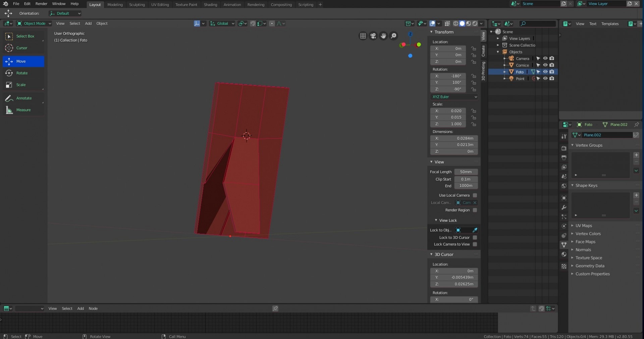Screen dimensions: 644x339
Task: Hide the Foto object with eye icon
Action: [x=545, y=72]
